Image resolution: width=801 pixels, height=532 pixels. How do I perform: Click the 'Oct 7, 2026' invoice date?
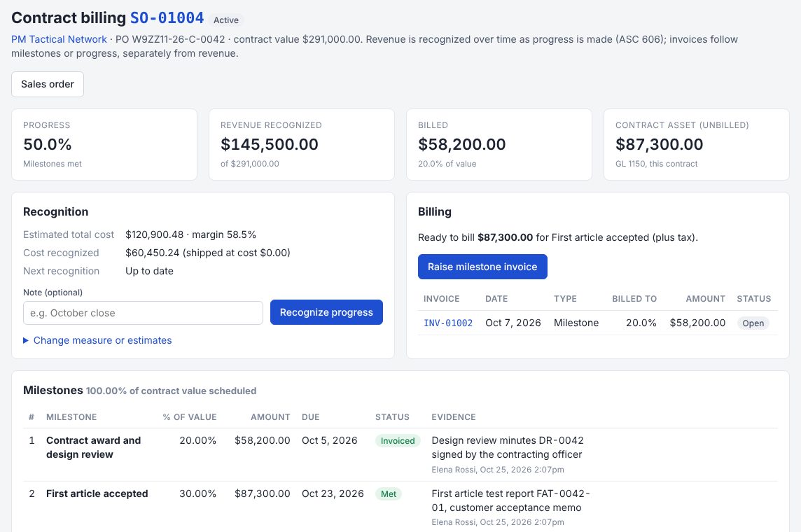pos(513,323)
